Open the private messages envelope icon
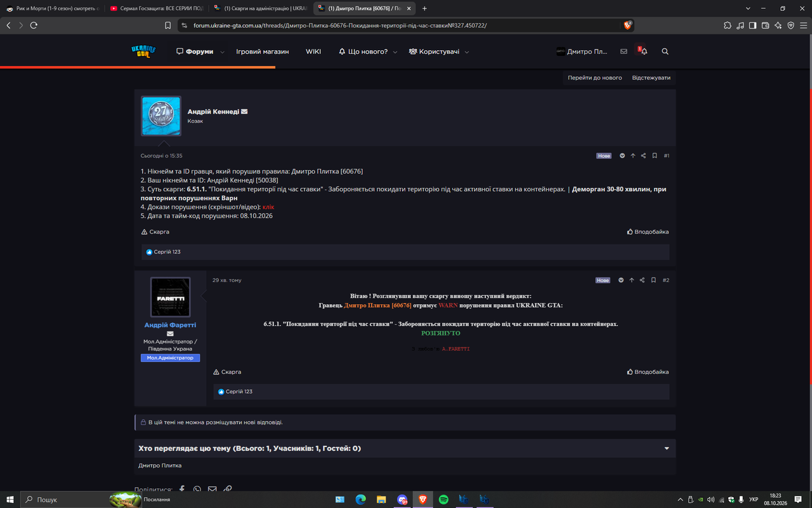 click(x=624, y=51)
